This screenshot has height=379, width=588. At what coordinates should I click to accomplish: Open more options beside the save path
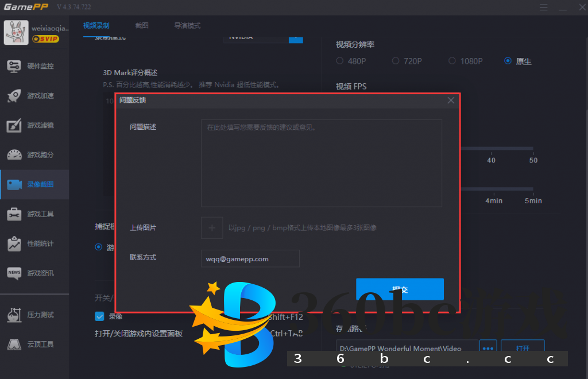488,347
